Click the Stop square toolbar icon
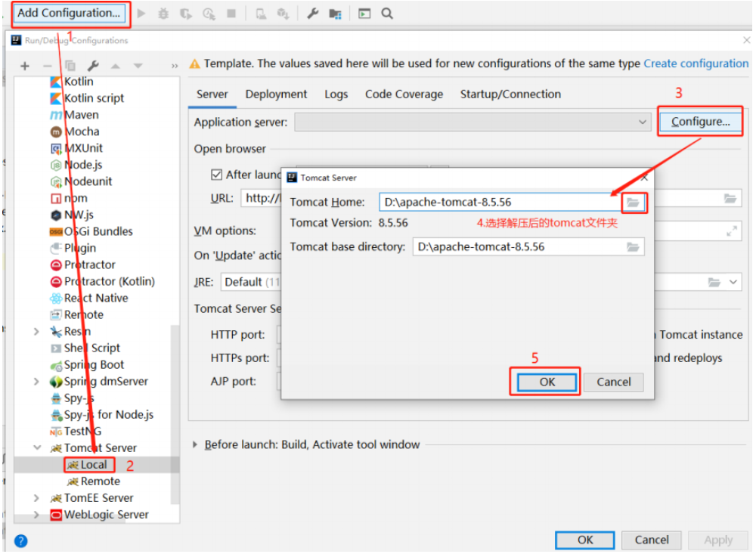This screenshot has height=554, width=756. (x=231, y=14)
